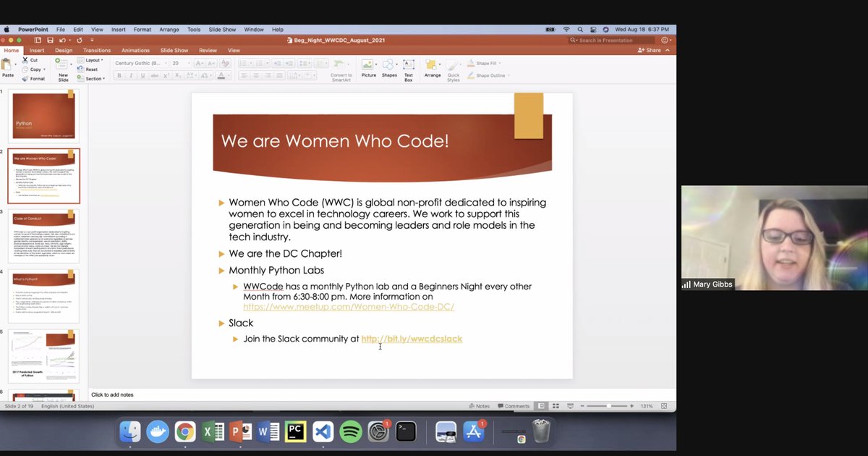Switch to Slide Sorter view

point(555,406)
